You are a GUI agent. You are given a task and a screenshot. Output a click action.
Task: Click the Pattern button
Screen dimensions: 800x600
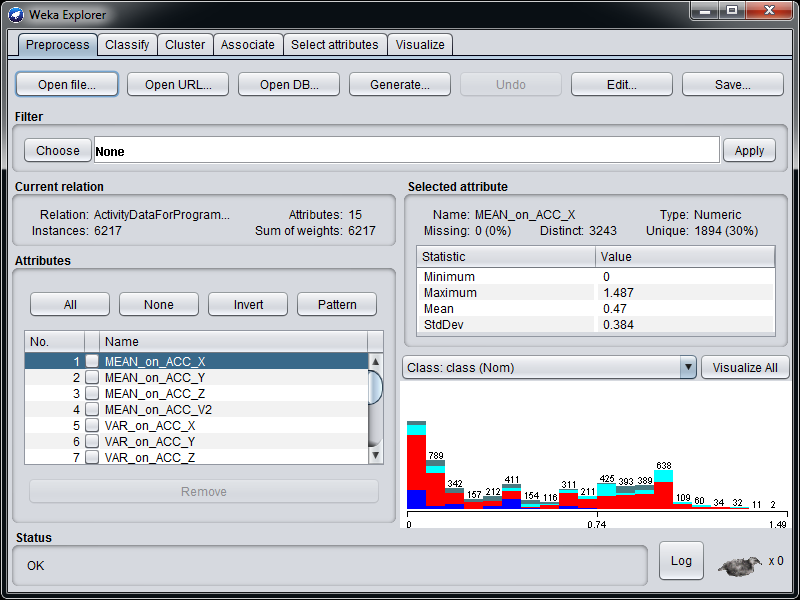coord(337,305)
